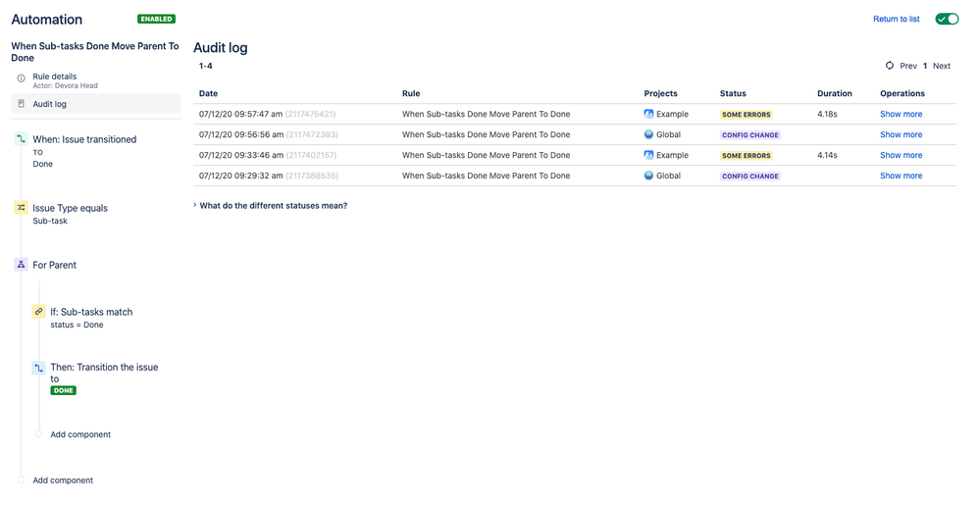Click the green DONE status lozenge

[x=63, y=390]
